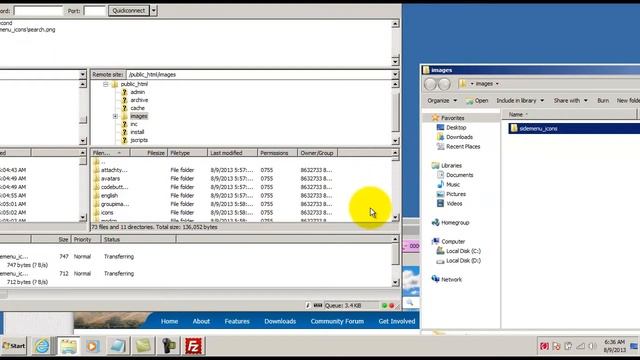
Task: Click the Port input field
Action: click(95, 11)
